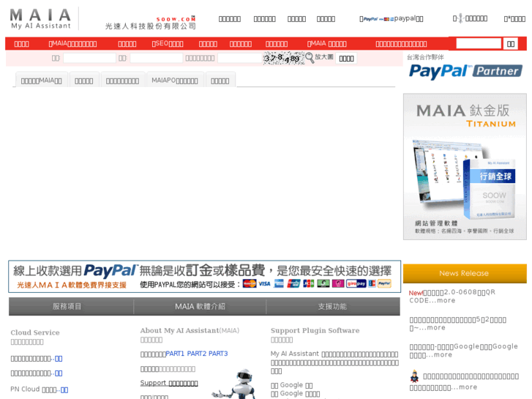Click the search box in red bar
Viewport: 532px width, 399px height.
tap(479, 43)
